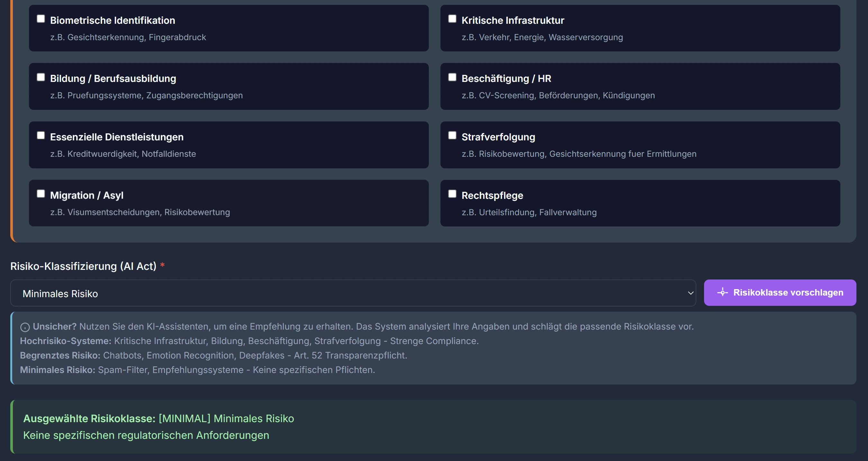Screen dimensions: 868x461
Task: Click the Risiko-Klassifizierung (AI Act) label
Action: (83, 266)
